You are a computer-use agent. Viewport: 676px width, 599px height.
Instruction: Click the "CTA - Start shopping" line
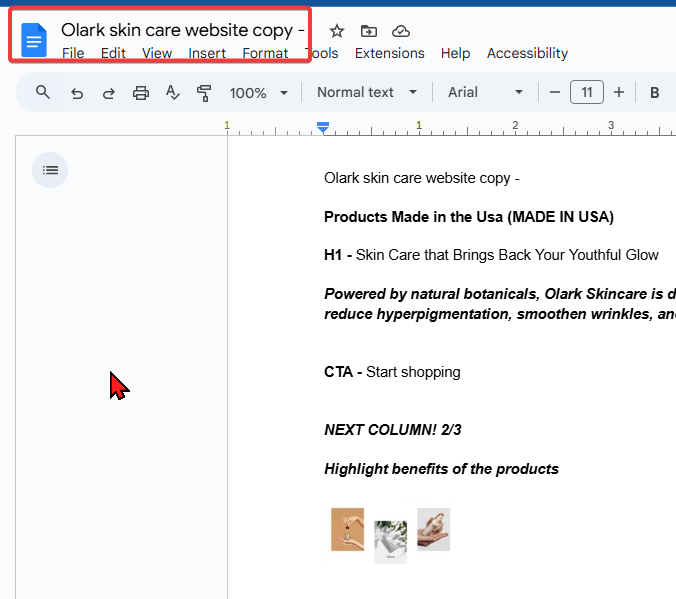click(392, 372)
